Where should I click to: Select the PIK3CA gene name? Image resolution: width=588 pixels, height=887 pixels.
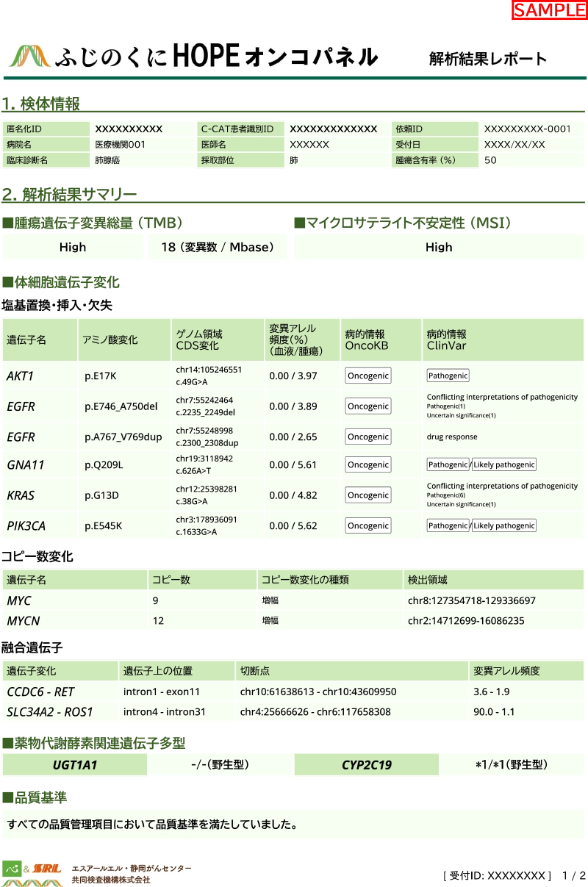(26, 525)
